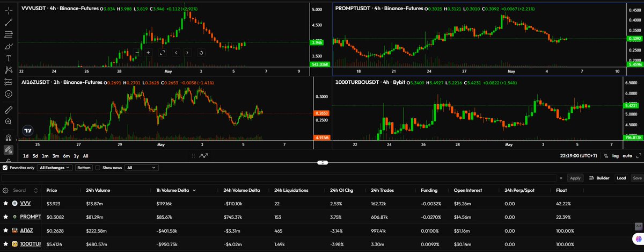The width and height of the screenshot is (644, 252).
Task: Open the Fibonacci retracement tools
Action: [x=9, y=35]
